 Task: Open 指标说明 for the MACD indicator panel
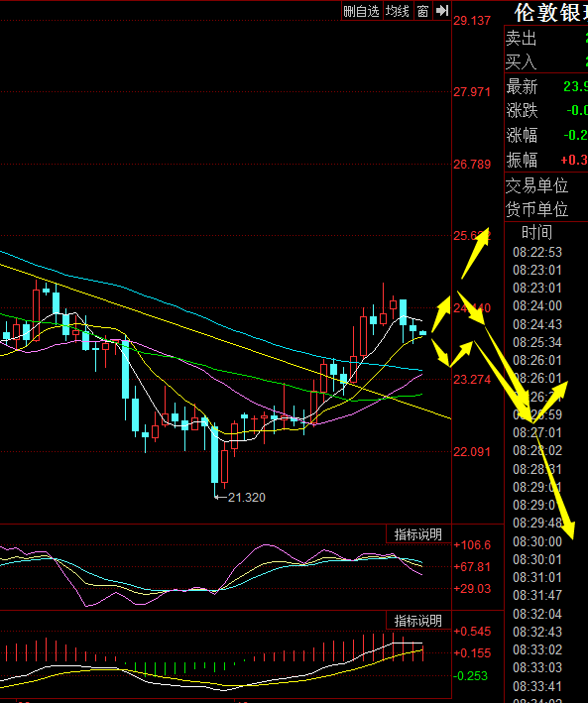418,621
